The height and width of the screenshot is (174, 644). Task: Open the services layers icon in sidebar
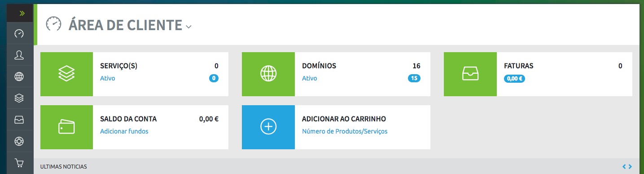19,98
